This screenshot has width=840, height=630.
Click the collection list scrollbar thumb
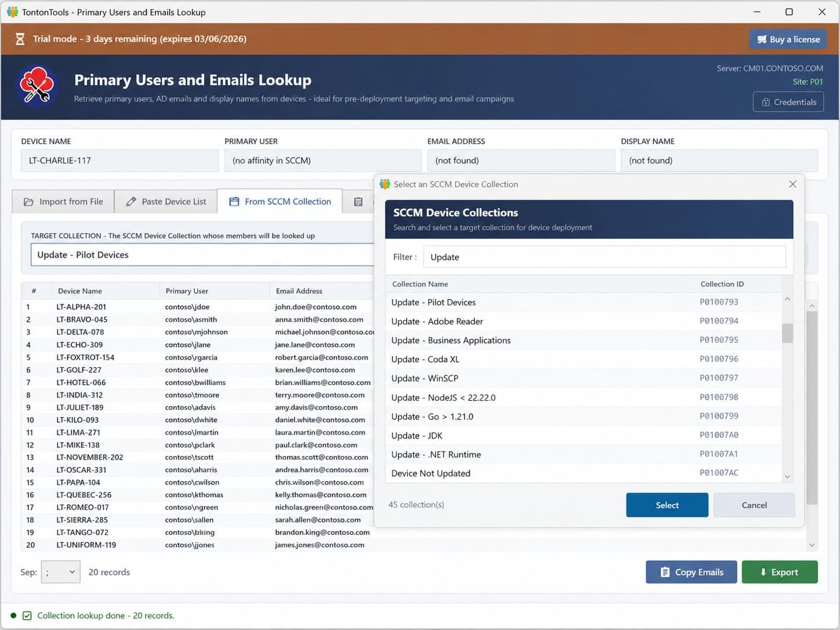point(787,333)
